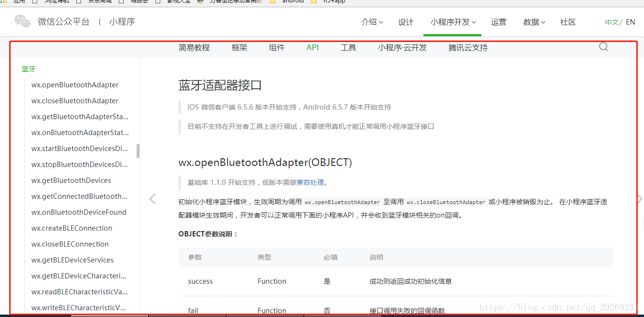This screenshot has width=644, height=317.
Task: Open wx.closeBluetoothAdapter in sidebar
Action: point(75,101)
